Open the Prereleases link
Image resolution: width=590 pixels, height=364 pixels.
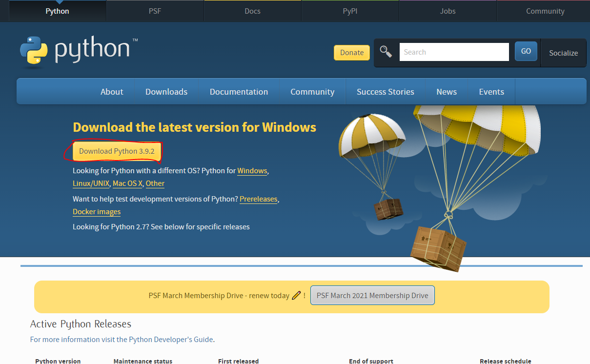coord(259,199)
